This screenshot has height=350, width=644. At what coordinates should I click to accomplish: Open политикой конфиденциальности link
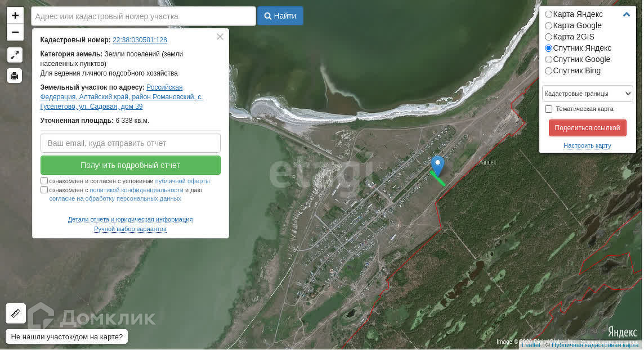click(x=136, y=190)
